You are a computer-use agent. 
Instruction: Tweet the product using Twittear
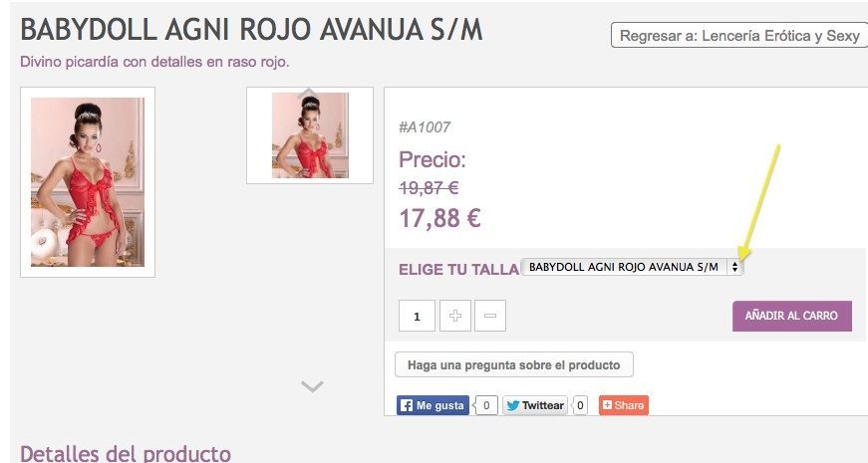click(535, 405)
